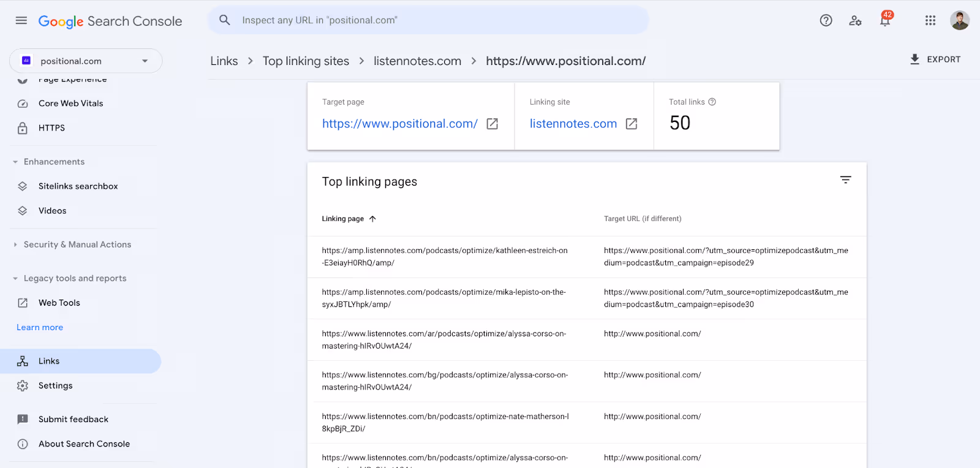This screenshot has width=980, height=468.
Task: Open listennotes.com external link icon
Action: (631, 124)
